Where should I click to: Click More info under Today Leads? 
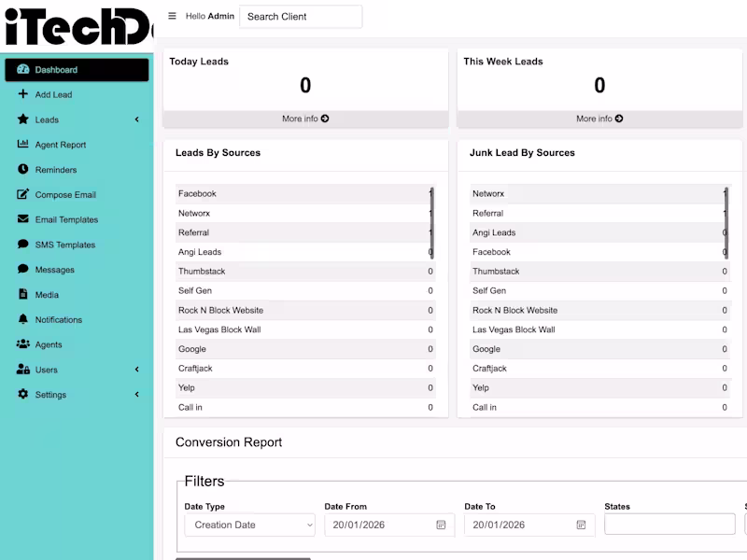pos(305,119)
